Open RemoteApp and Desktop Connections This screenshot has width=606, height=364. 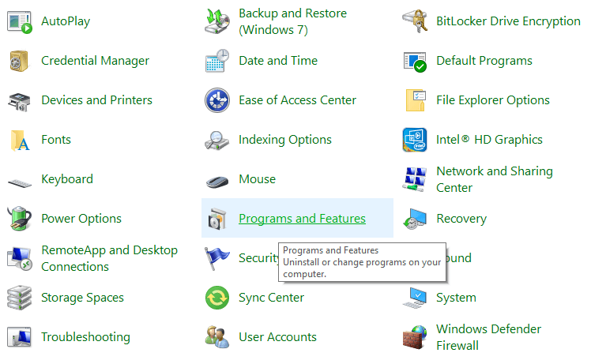[109, 258]
